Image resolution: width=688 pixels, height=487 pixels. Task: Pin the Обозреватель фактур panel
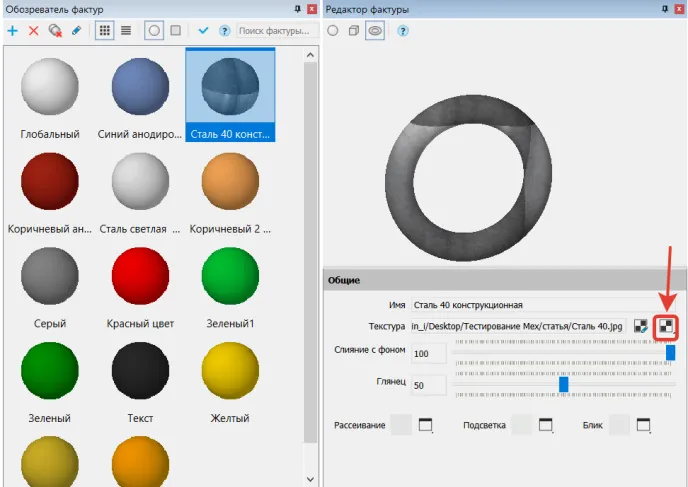[297, 8]
